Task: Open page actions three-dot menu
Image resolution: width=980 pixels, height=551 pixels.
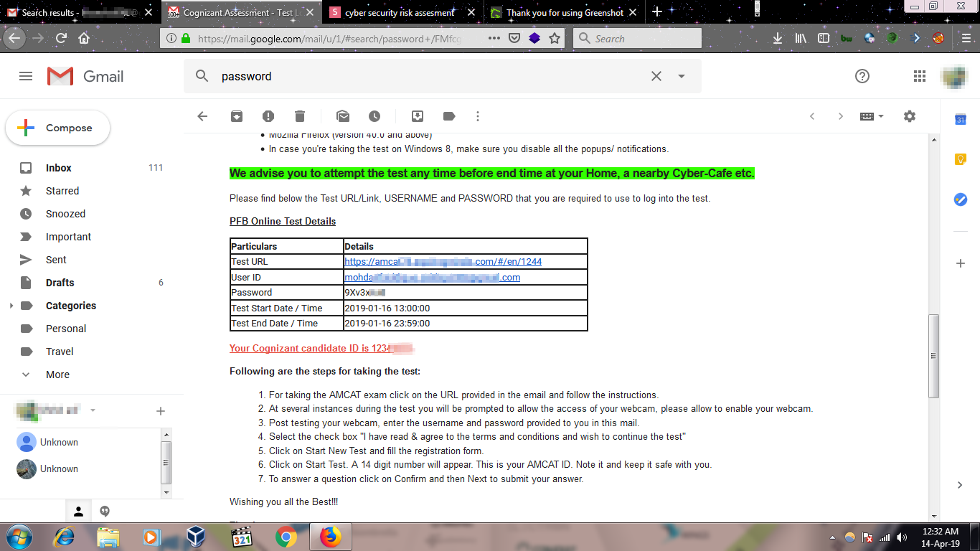Action: [x=494, y=39]
